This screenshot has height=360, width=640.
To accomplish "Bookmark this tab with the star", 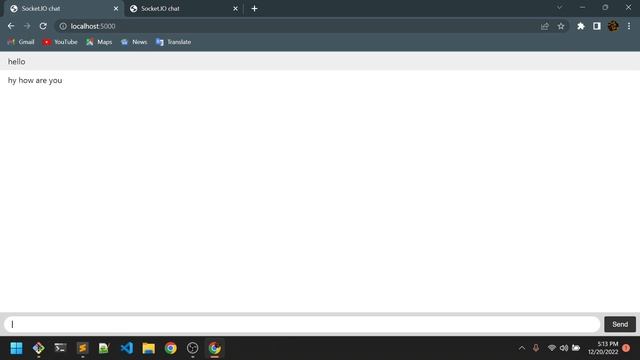I will tap(561, 26).
